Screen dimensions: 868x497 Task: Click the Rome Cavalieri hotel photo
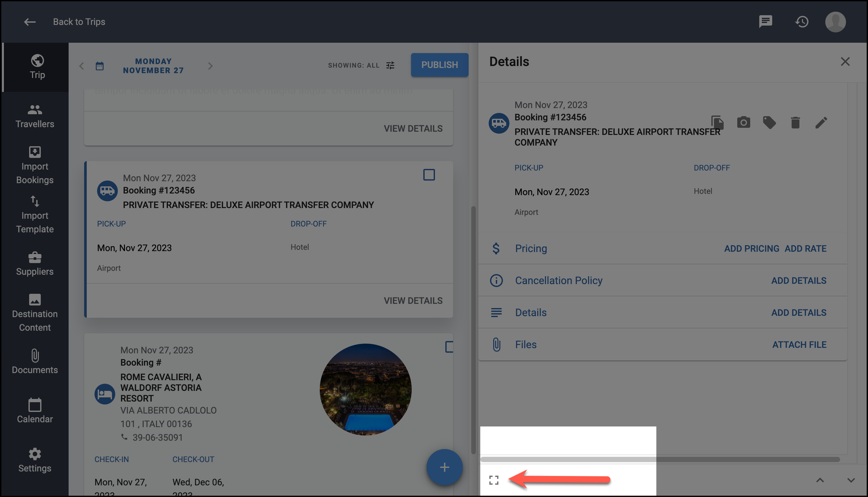click(366, 389)
